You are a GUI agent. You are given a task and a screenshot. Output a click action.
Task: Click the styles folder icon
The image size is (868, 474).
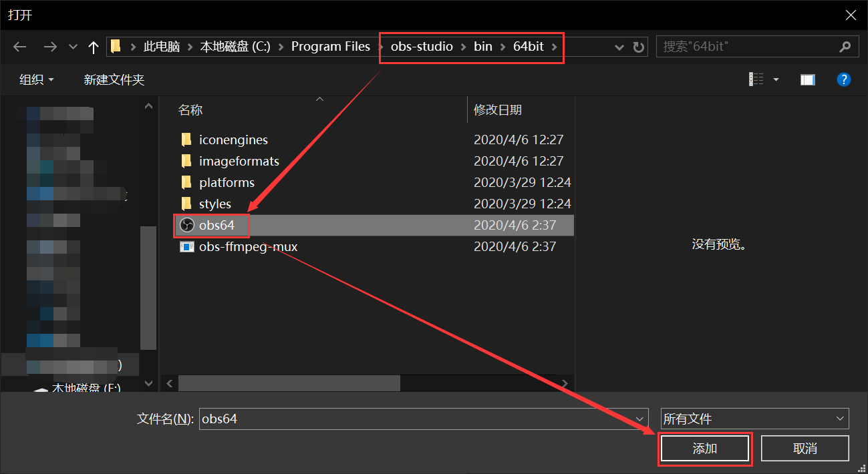pyautogui.click(x=186, y=204)
